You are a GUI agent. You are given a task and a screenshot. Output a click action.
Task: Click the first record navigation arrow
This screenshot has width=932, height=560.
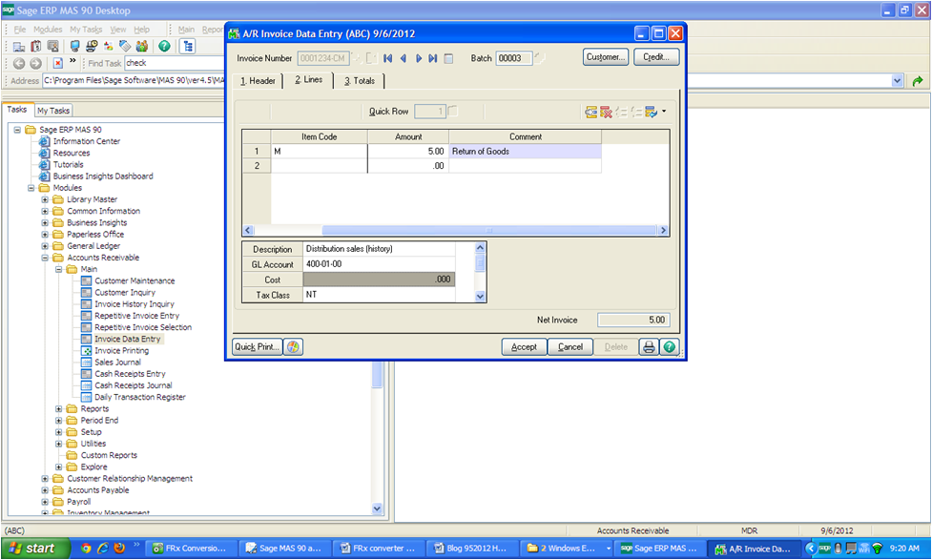point(387,58)
